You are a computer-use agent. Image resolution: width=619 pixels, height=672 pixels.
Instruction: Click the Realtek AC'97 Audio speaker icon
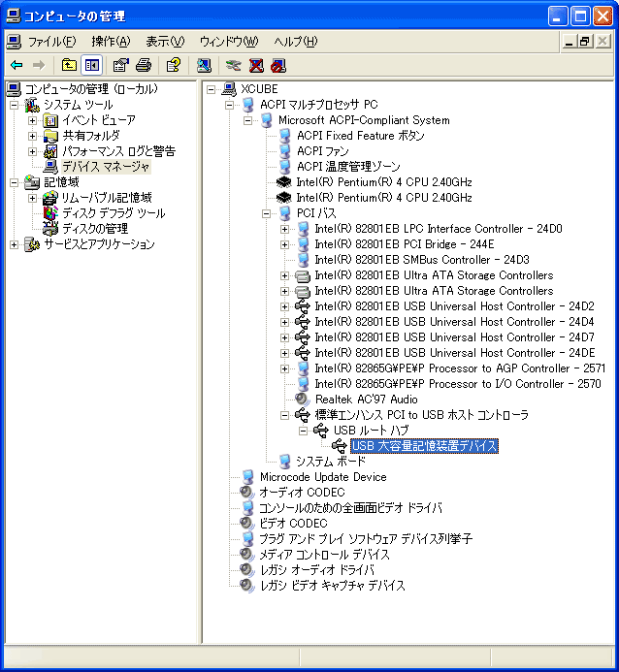[x=302, y=400]
